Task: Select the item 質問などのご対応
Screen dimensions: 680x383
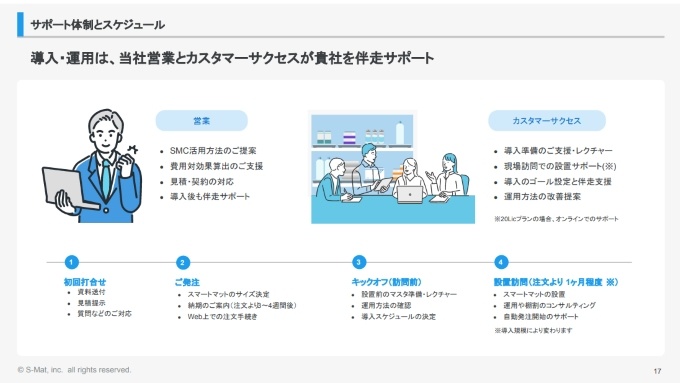Action: click(x=104, y=313)
